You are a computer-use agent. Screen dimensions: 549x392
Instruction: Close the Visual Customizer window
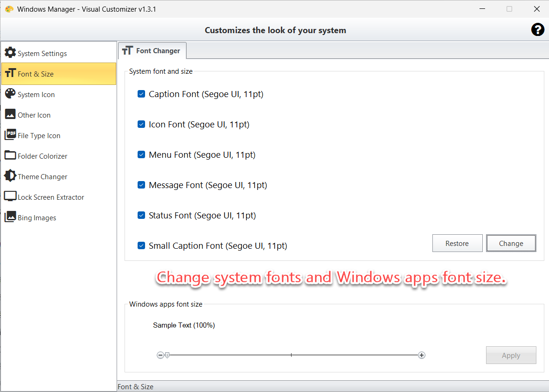click(x=537, y=9)
